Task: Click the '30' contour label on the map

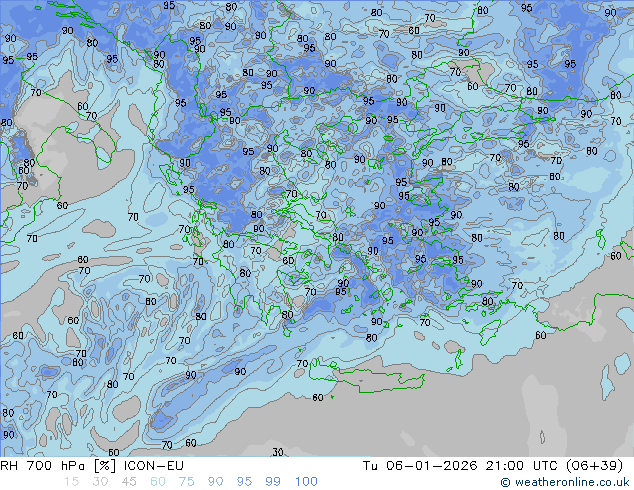Action: [278, 452]
